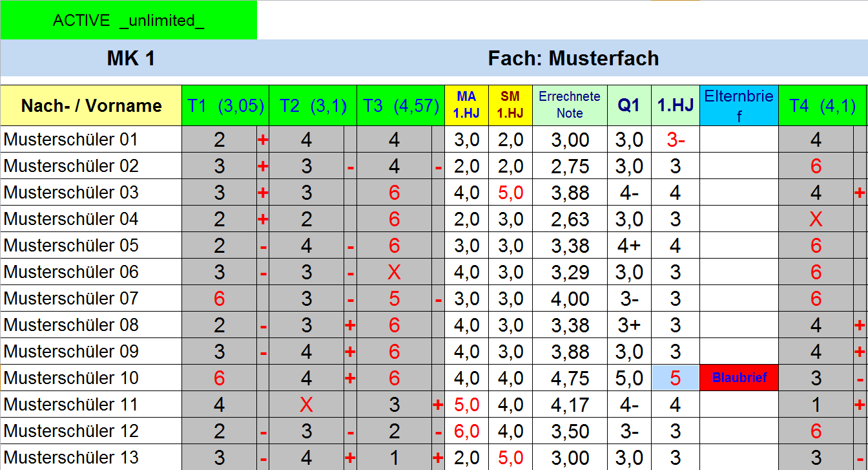Click the 1.HJ grade "4" of Musterschüler 05
Screen dimensions: 868x470
click(x=676, y=246)
